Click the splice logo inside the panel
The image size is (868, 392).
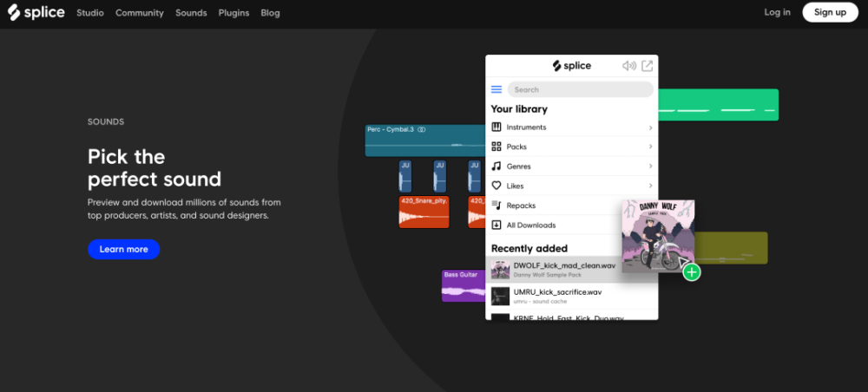pyautogui.click(x=572, y=66)
